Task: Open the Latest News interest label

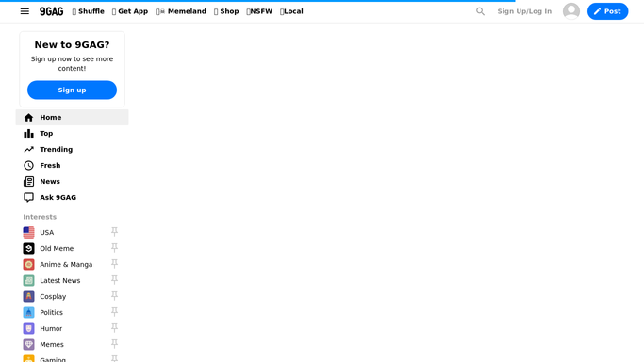Action: 60,280
